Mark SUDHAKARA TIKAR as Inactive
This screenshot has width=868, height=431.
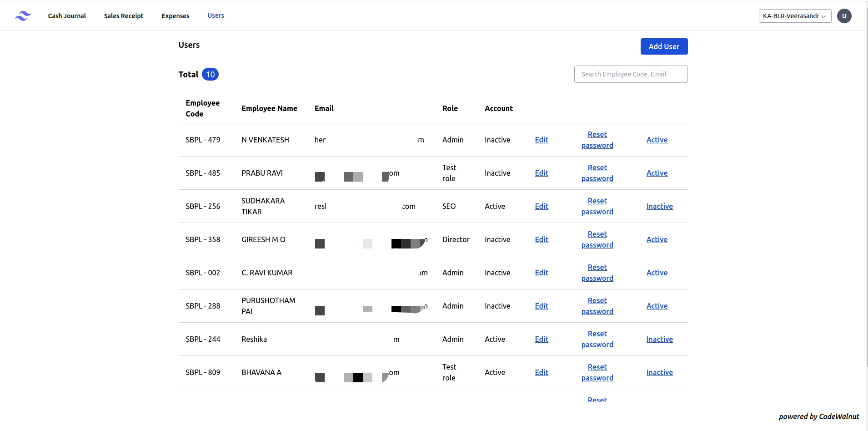tap(659, 206)
